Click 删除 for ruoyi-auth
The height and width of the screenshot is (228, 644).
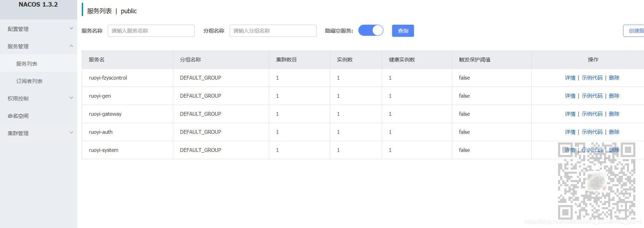coord(614,132)
